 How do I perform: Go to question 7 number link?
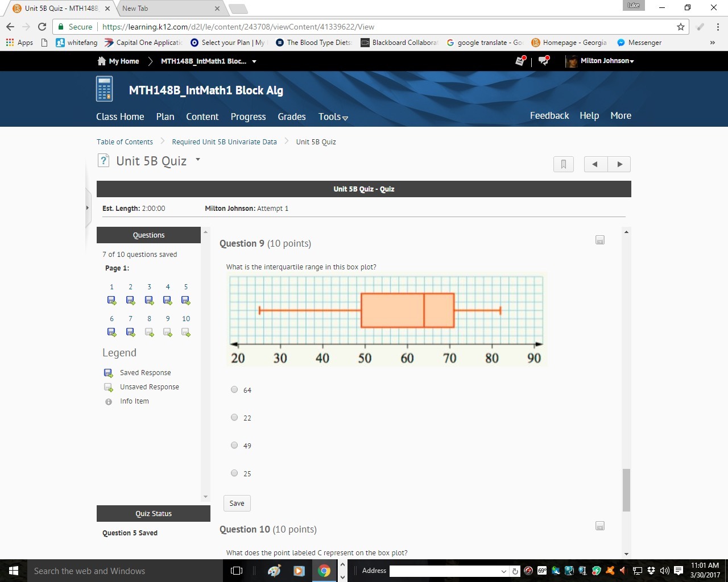(x=130, y=319)
